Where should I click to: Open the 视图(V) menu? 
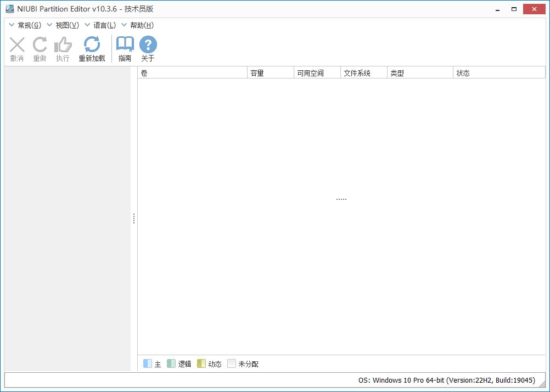pyautogui.click(x=68, y=25)
